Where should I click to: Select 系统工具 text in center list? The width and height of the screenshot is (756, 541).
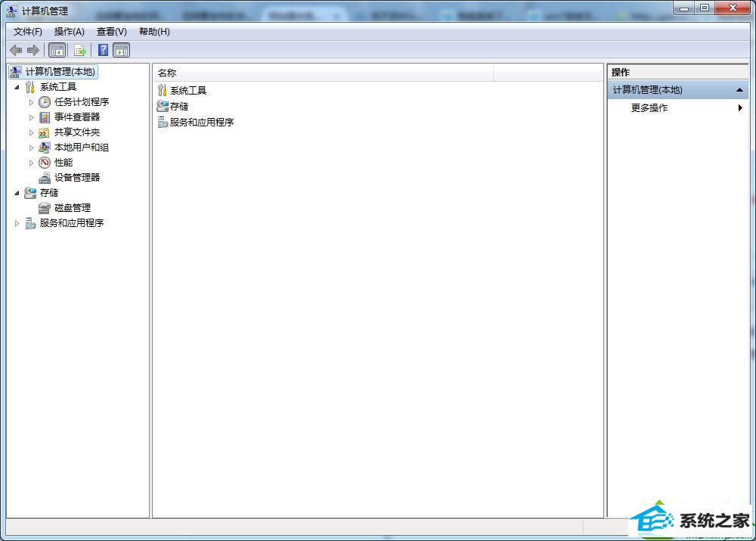click(188, 91)
